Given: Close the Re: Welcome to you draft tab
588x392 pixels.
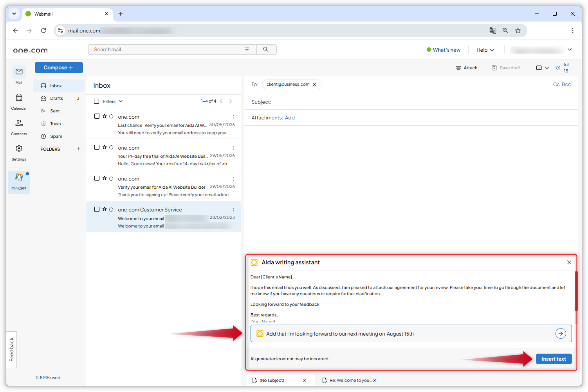Looking at the screenshot, I should [x=375, y=380].
